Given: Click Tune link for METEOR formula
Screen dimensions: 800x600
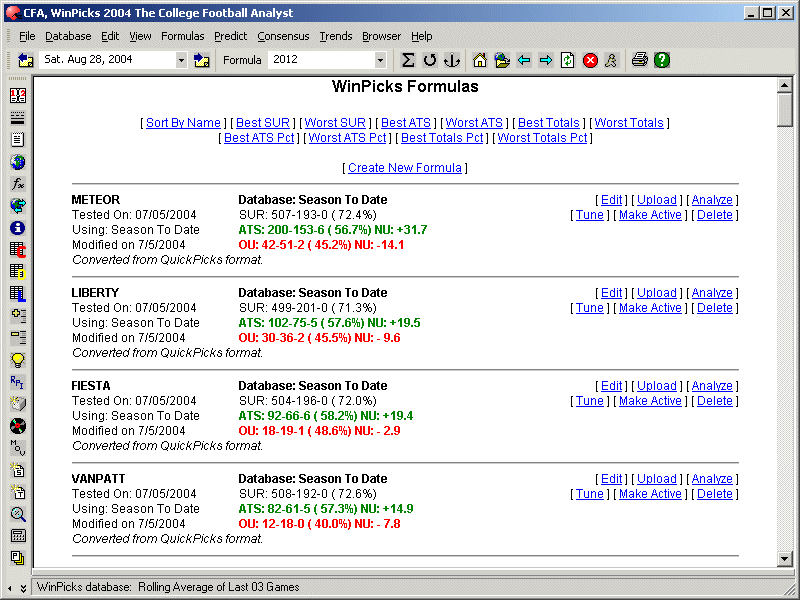Looking at the screenshot, I should click(589, 215).
